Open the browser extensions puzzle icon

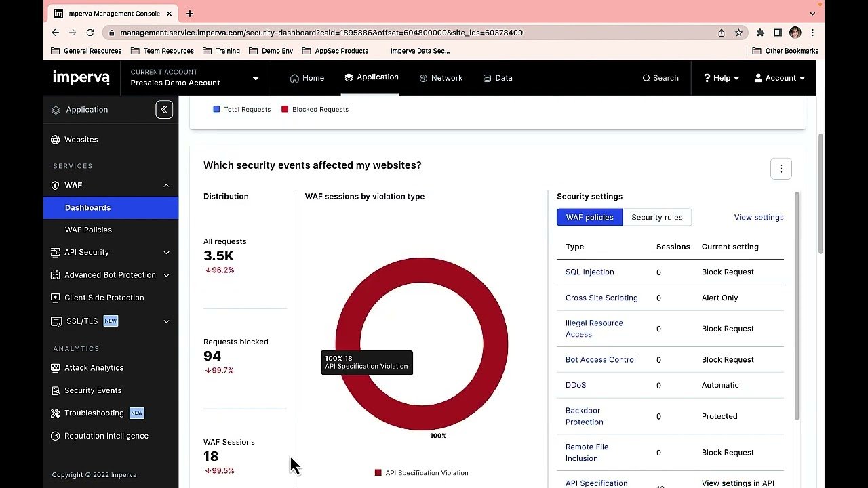coord(760,33)
